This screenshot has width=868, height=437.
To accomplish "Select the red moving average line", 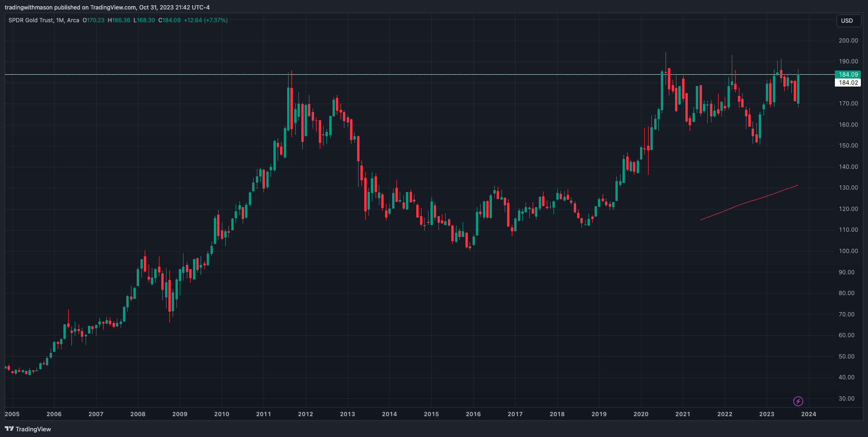I will tap(750, 202).
